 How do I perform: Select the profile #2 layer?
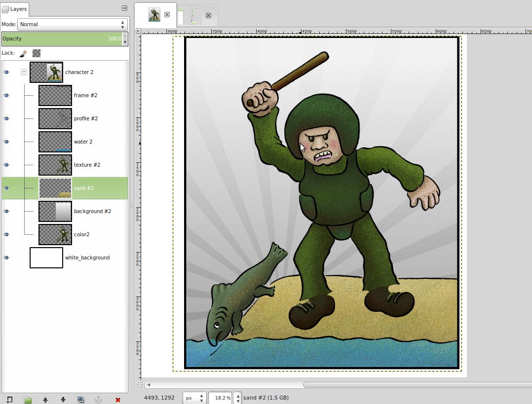click(85, 118)
